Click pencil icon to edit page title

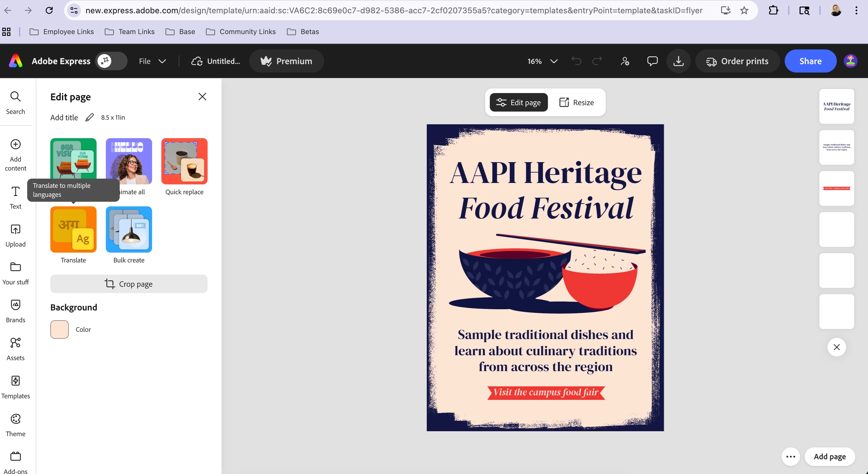[89, 117]
